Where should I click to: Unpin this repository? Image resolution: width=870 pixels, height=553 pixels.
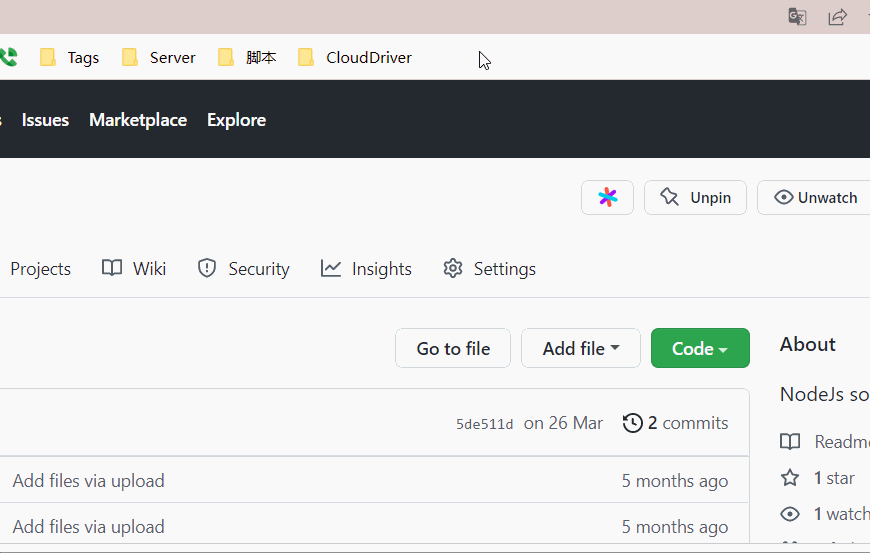pyautogui.click(x=695, y=197)
